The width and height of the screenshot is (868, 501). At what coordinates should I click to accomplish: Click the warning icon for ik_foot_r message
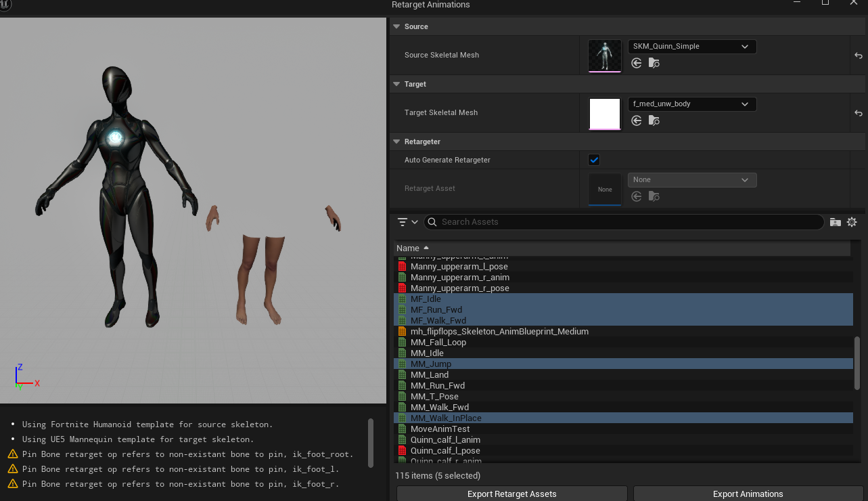12,484
